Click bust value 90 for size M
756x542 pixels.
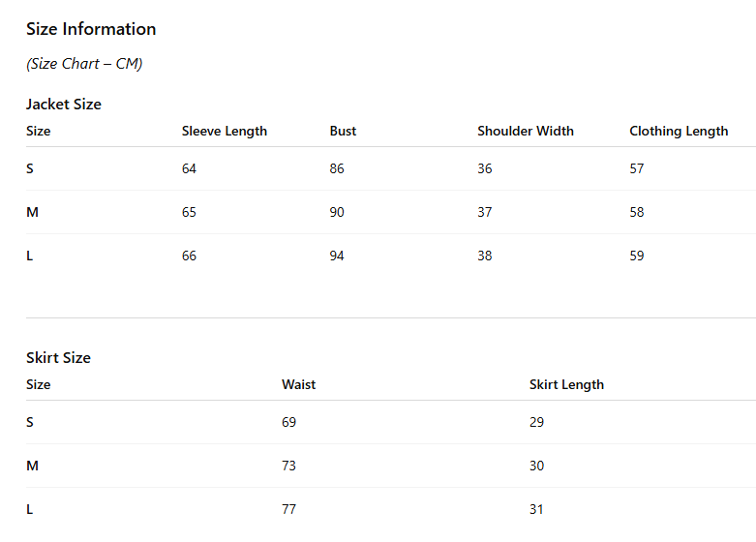click(x=337, y=212)
